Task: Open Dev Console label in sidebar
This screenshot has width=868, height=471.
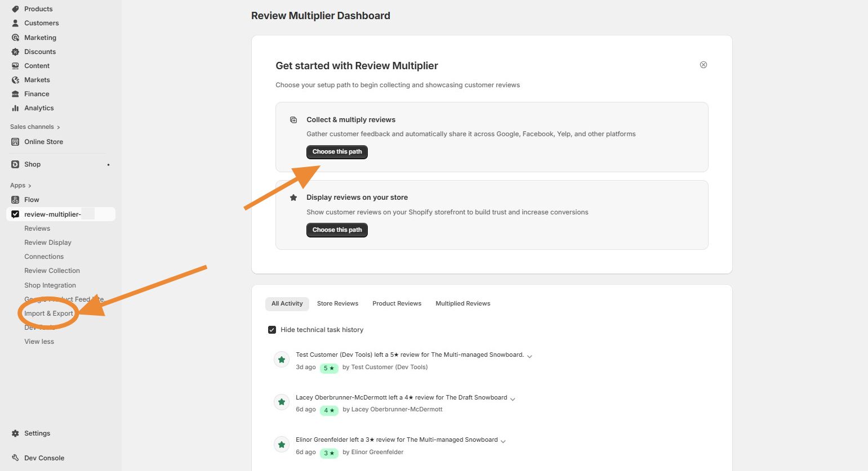Action: [44, 458]
